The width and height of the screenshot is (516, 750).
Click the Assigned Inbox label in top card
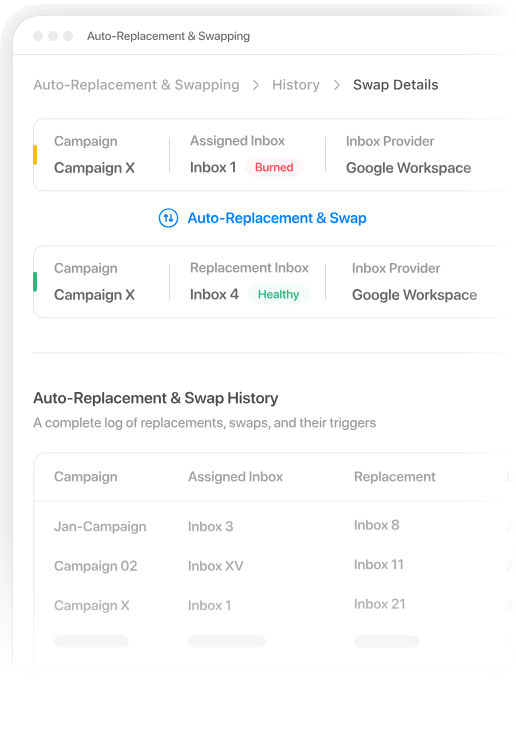point(237,141)
